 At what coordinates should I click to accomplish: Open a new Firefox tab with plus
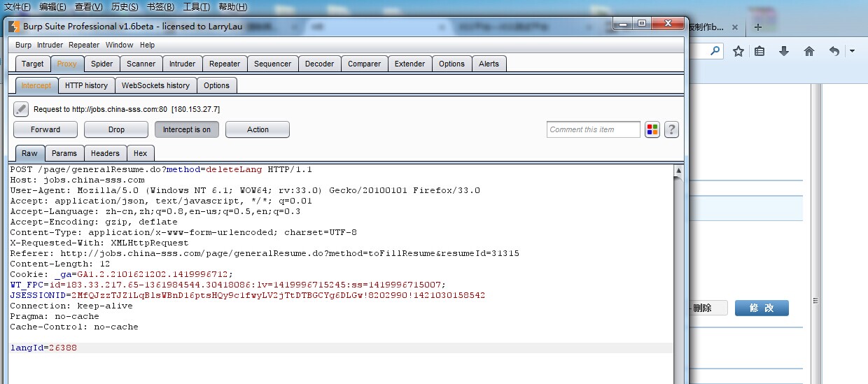pyautogui.click(x=757, y=27)
